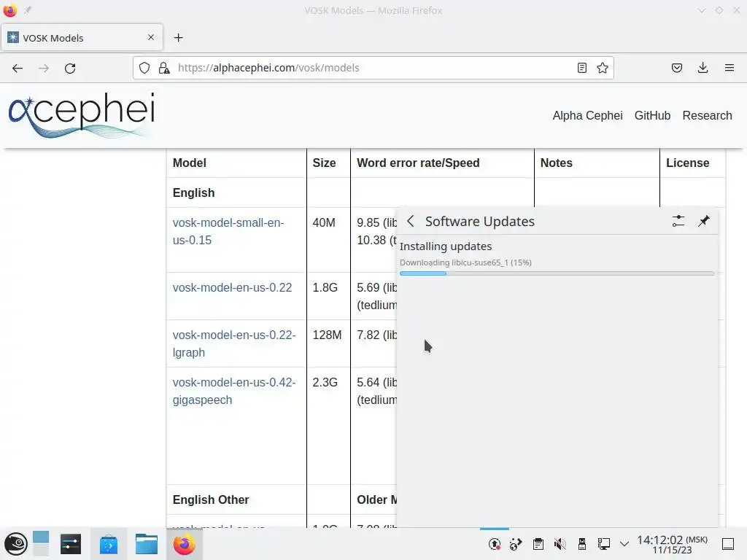
Task: Reload the VOSK Models page
Action: tap(70, 68)
